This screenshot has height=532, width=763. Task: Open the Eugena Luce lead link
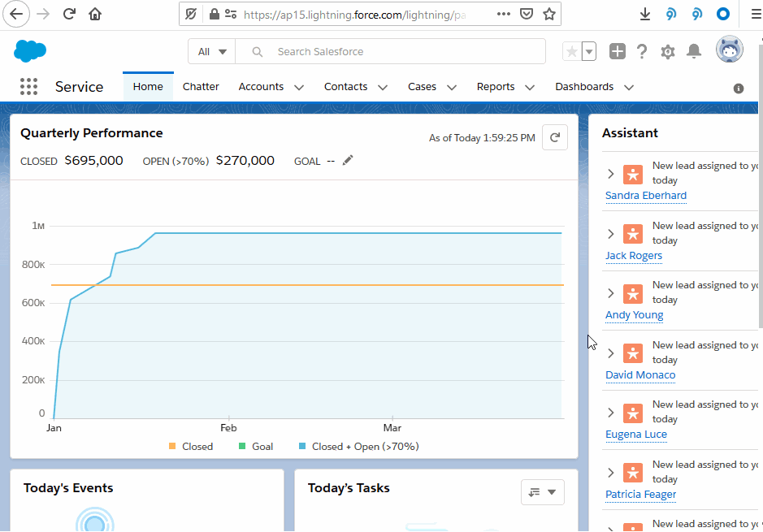click(636, 435)
